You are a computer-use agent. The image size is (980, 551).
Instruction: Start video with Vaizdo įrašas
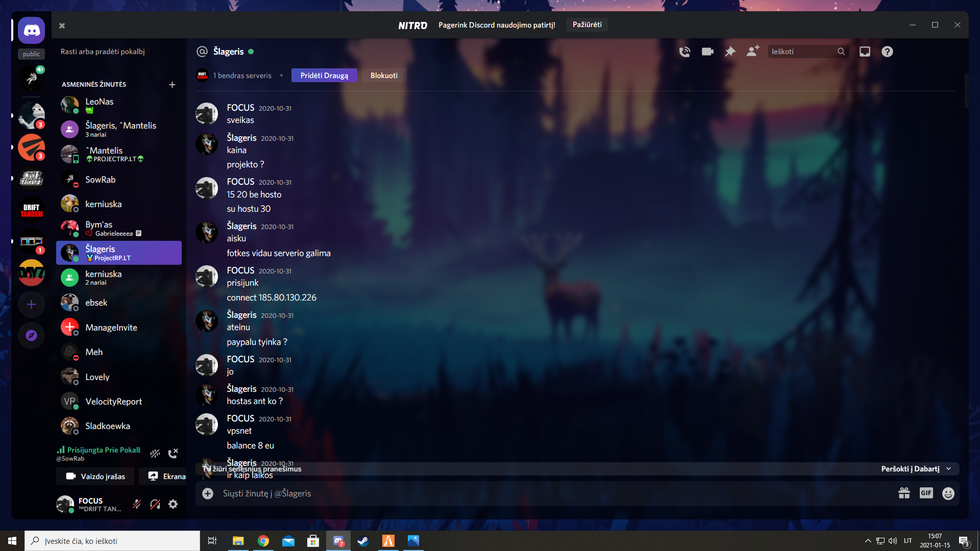point(95,477)
